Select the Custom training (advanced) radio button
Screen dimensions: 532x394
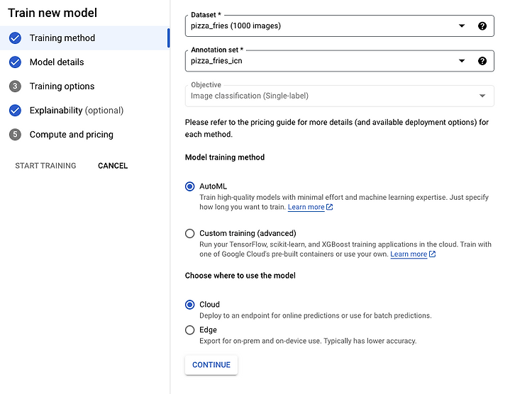pyautogui.click(x=190, y=233)
